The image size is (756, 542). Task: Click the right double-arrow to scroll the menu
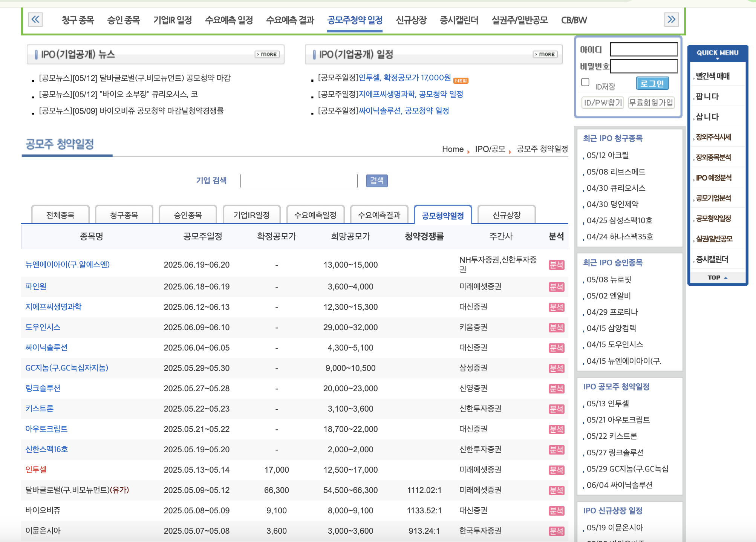click(x=671, y=19)
